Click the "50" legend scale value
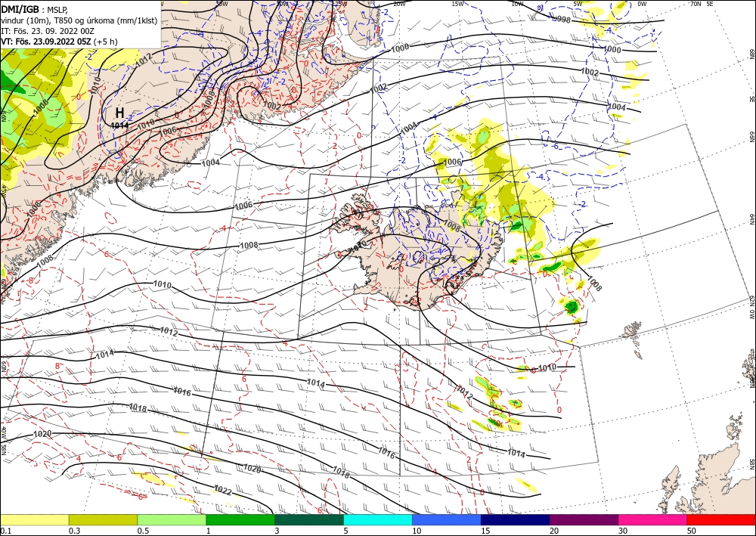Screen dimensions: 756x536 pos(692,531)
